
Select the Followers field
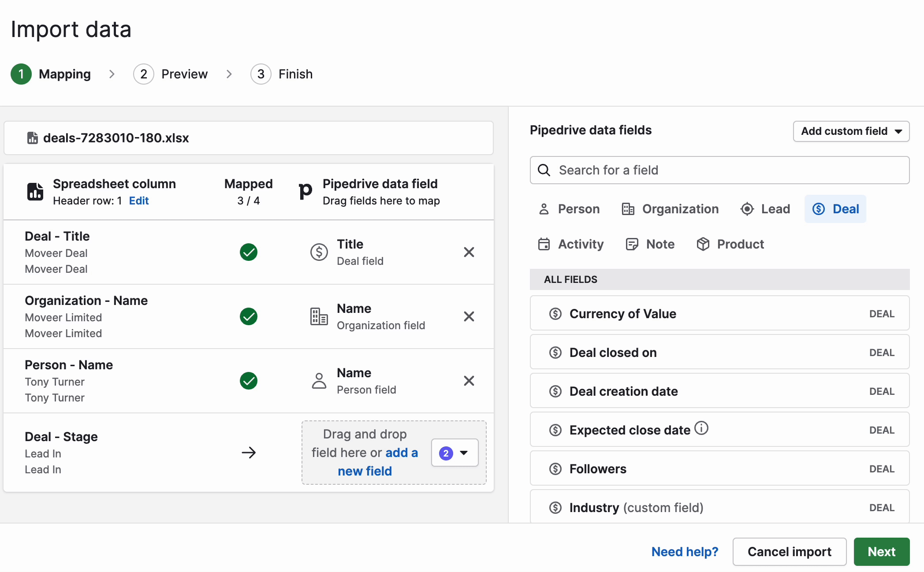[x=719, y=468]
